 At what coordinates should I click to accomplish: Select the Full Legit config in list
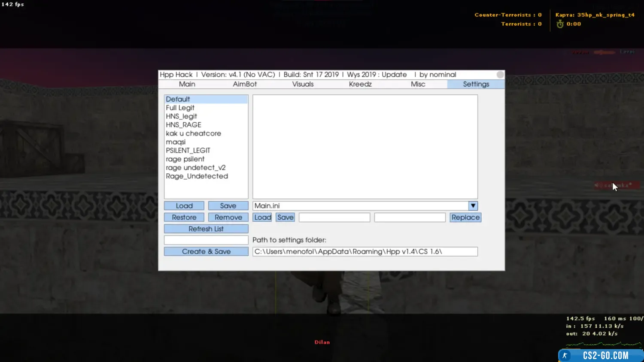click(180, 108)
